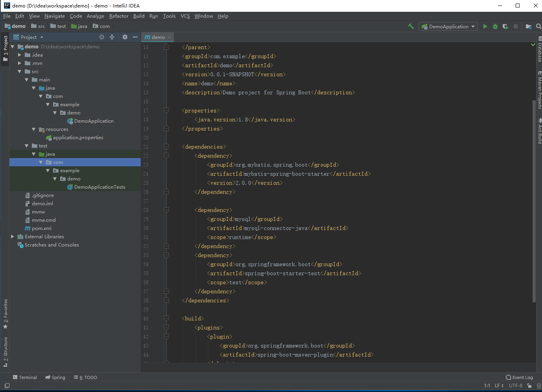Open the Navigate menu
The height and width of the screenshot is (392, 542).
(x=55, y=16)
